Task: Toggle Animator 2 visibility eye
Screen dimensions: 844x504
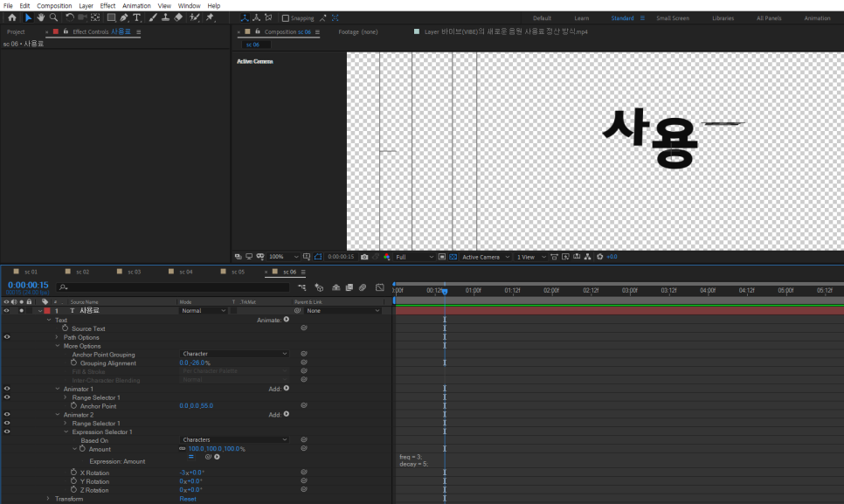Action: 6,415
